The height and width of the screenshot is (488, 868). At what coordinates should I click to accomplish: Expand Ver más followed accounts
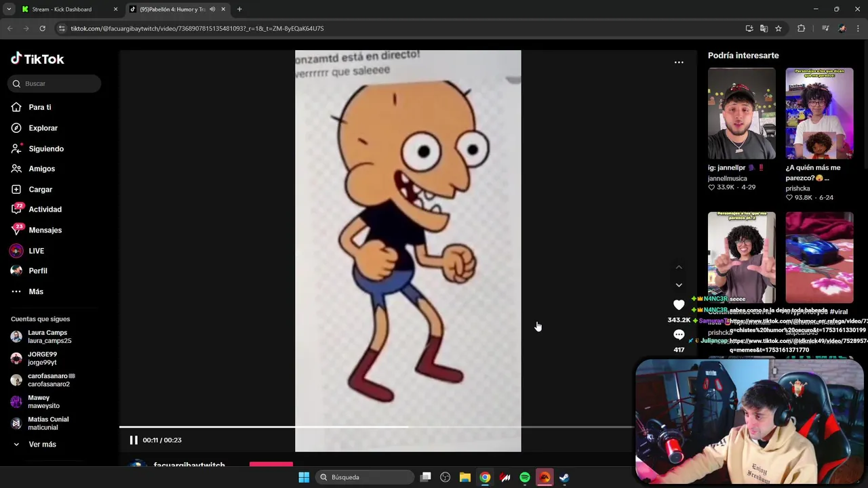coord(34,445)
